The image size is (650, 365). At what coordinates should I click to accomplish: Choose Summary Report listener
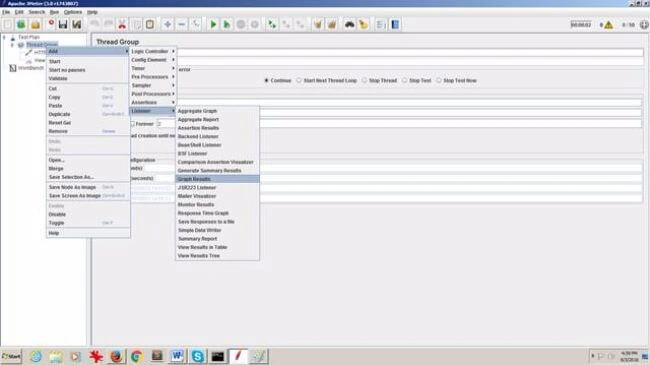click(218, 239)
